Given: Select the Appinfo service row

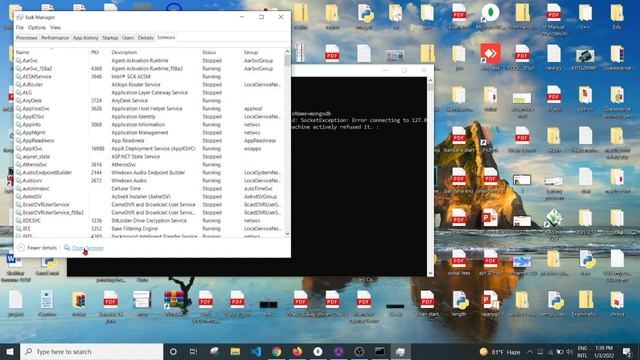Looking at the screenshot, I should pyautogui.click(x=149, y=124).
